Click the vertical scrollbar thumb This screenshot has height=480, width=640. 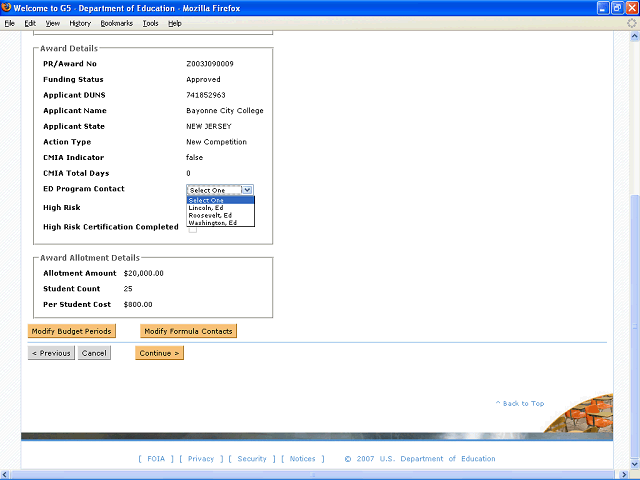click(x=635, y=326)
